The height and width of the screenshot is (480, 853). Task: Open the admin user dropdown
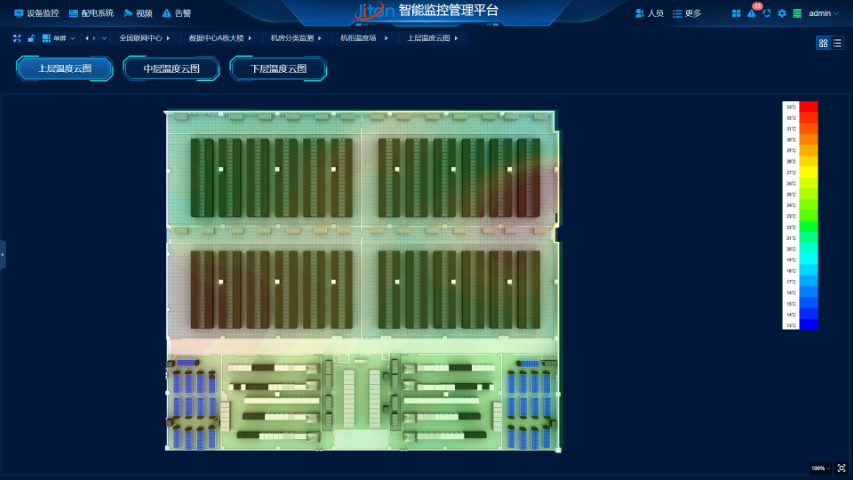pos(824,13)
